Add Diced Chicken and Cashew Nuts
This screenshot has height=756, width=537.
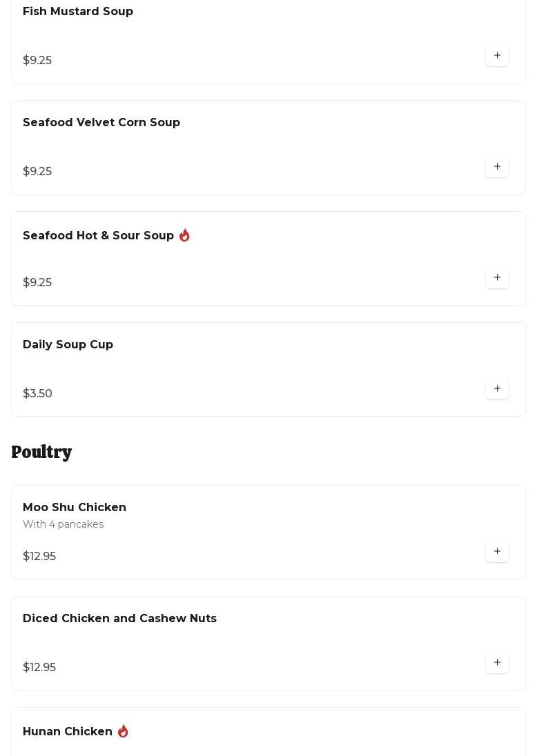coord(497,663)
